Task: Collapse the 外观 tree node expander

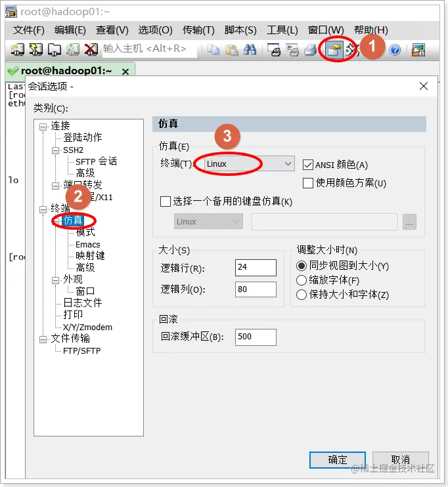Action: click(x=55, y=280)
